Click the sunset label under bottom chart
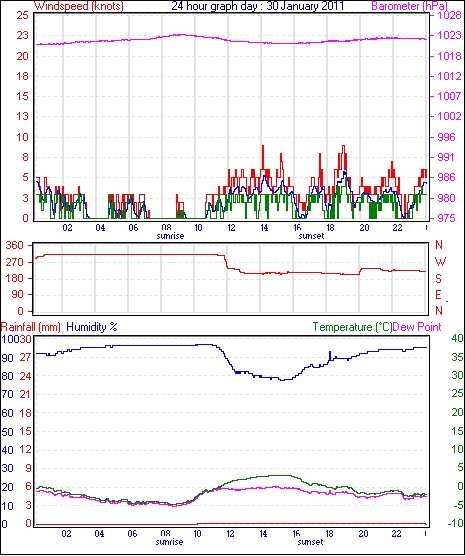Image resolution: width=465 pixels, height=556 pixels. (310, 542)
